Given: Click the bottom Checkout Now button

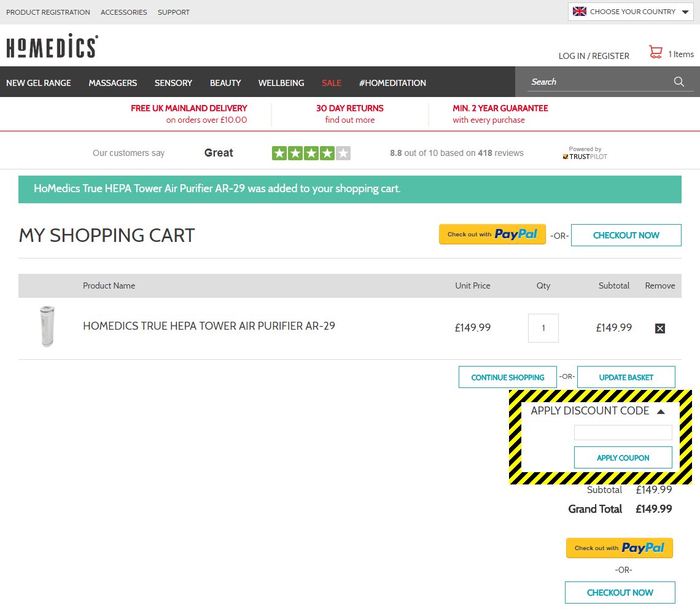Looking at the screenshot, I should (620, 592).
